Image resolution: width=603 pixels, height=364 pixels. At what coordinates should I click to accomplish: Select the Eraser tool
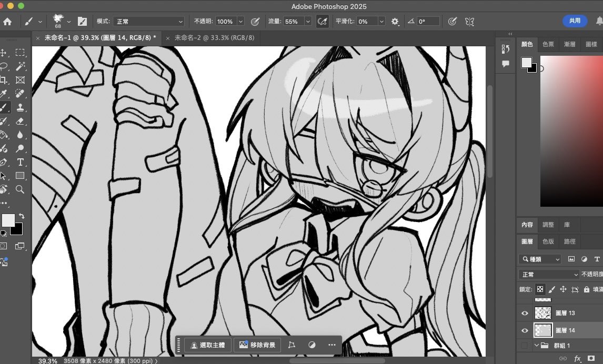click(20, 121)
